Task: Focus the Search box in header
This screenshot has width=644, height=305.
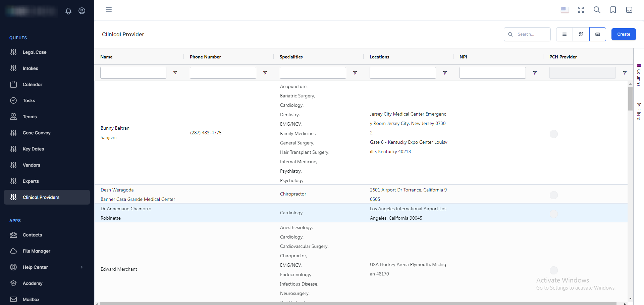Action: (527, 34)
